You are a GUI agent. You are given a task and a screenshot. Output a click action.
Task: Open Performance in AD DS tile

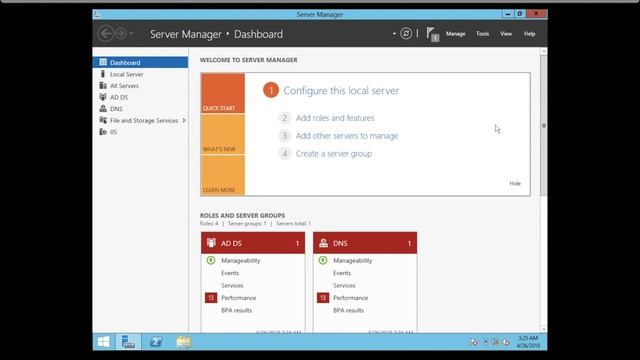238,298
